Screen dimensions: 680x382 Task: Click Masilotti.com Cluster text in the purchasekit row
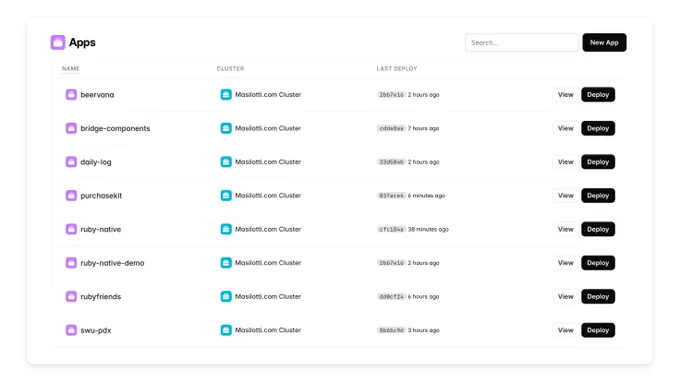(x=268, y=196)
